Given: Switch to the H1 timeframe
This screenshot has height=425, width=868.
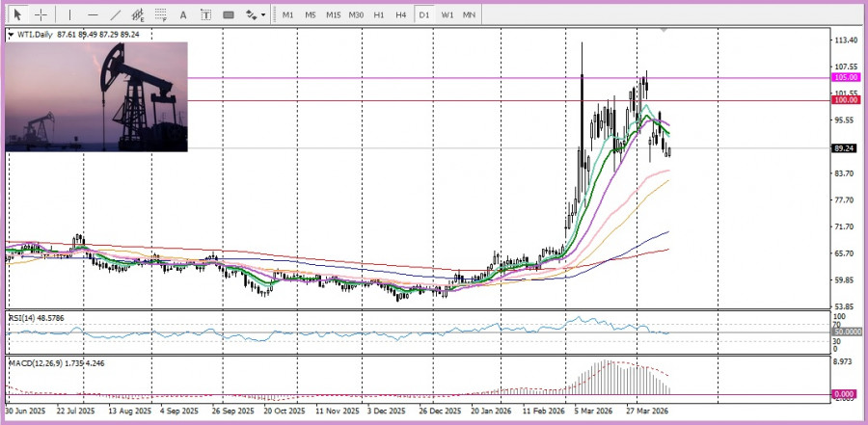Looking at the screenshot, I should 379,15.
